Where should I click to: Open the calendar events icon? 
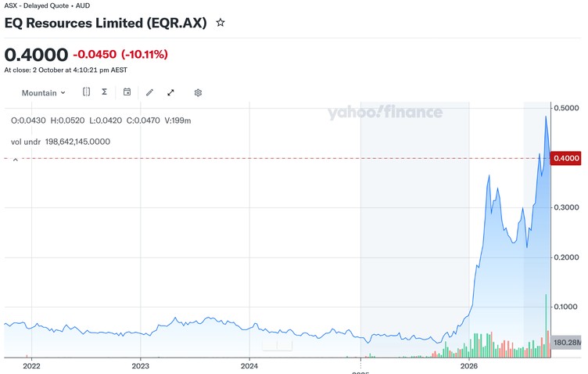tap(127, 92)
